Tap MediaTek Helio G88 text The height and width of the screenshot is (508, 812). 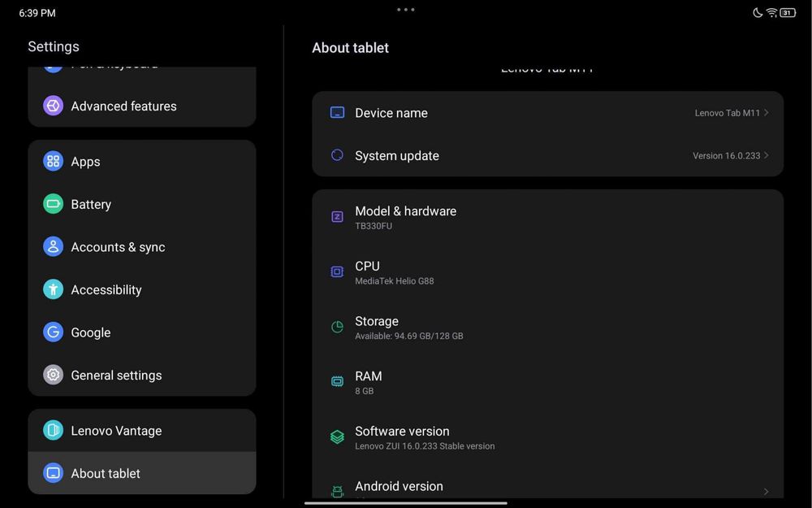[395, 281]
